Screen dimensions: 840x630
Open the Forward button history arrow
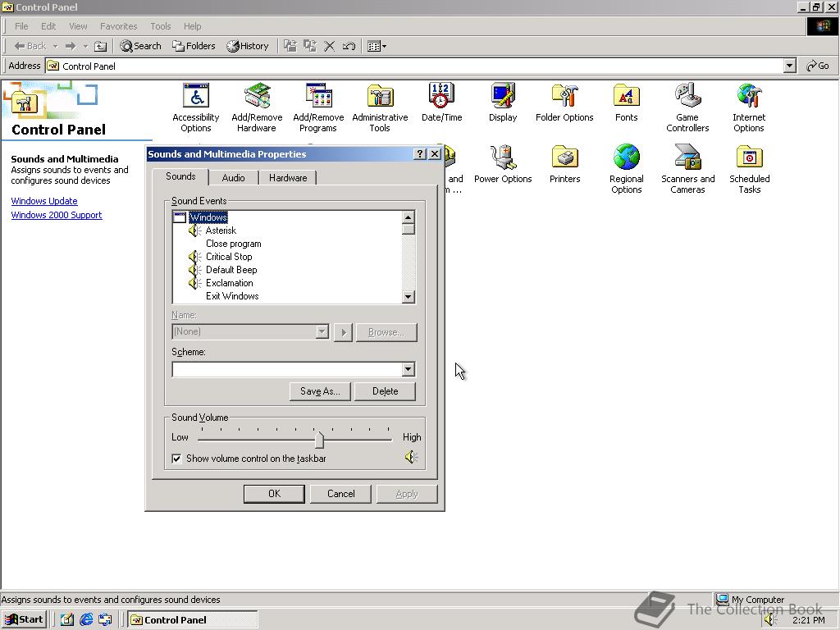[x=85, y=46]
